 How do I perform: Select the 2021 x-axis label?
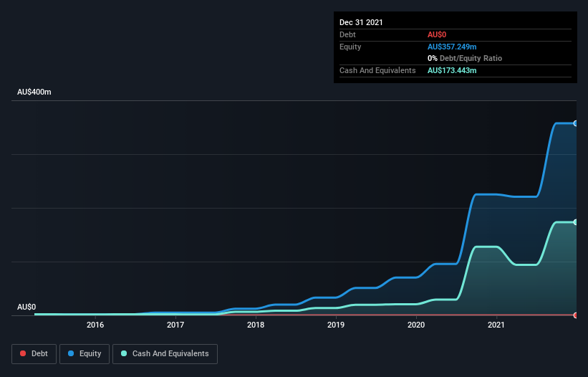coord(496,325)
